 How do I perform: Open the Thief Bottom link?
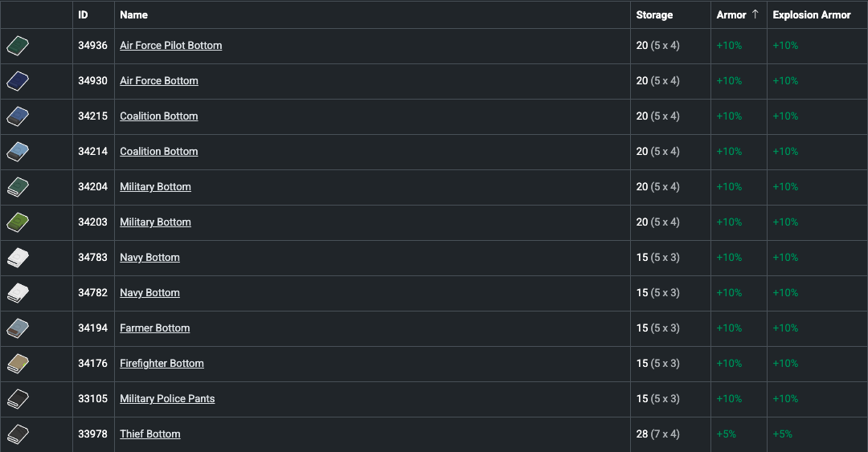point(149,434)
